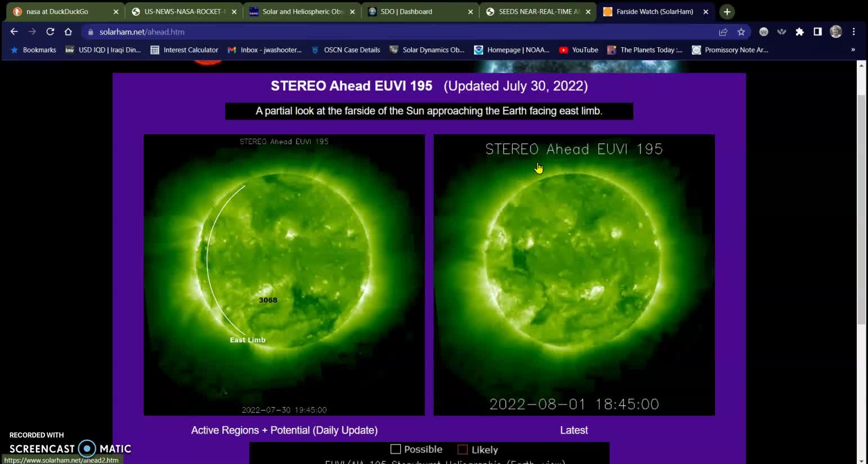
Task: Click the Possible legend box
Action: [x=396, y=449]
